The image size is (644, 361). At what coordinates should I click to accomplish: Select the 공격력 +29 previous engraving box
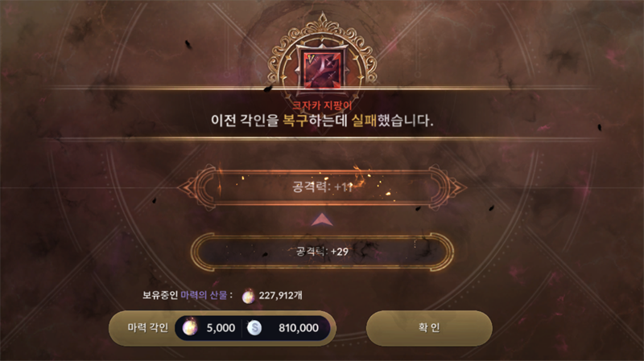tap(323, 252)
